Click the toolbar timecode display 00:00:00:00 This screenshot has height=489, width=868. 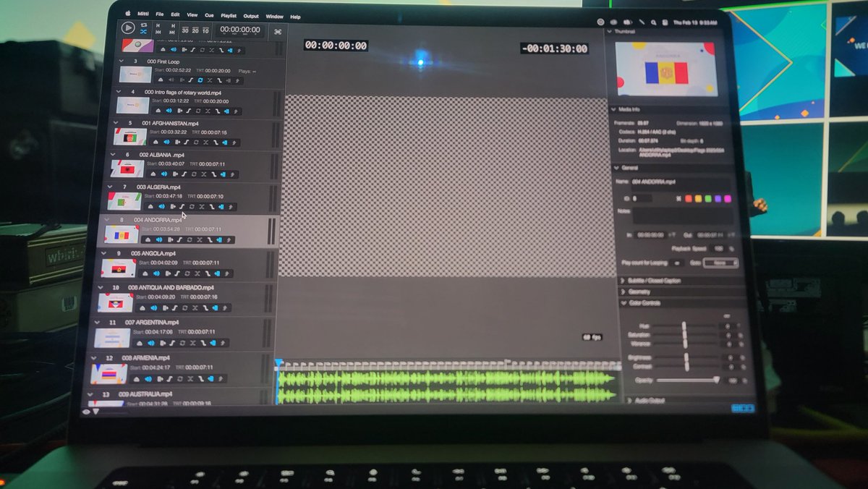tap(241, 30)
